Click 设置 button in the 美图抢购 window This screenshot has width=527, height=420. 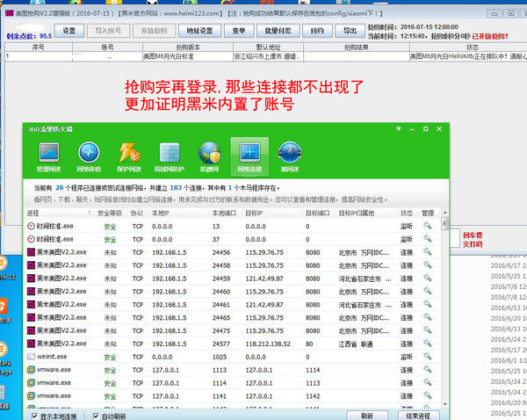69,31
